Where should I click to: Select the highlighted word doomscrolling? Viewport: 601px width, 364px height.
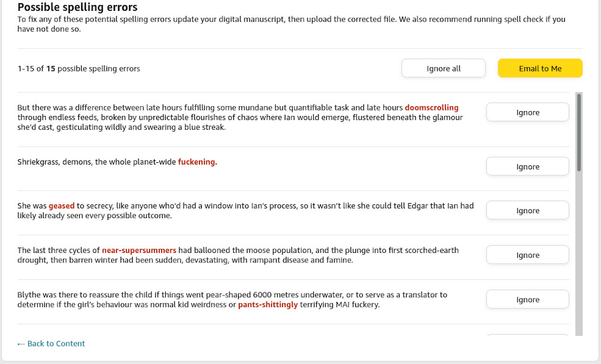pyautogui.click(x=432, y=108)
